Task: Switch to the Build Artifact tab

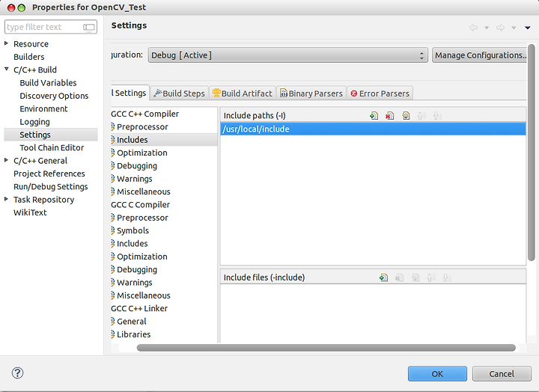Action: (x=242, y=93)
